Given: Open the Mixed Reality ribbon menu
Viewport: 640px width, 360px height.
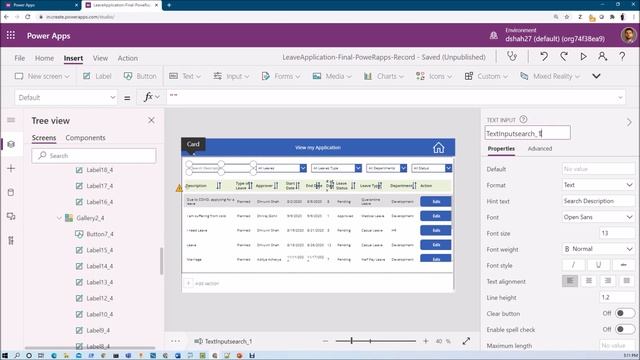Looking at the screenshot, I should point(550,76).
